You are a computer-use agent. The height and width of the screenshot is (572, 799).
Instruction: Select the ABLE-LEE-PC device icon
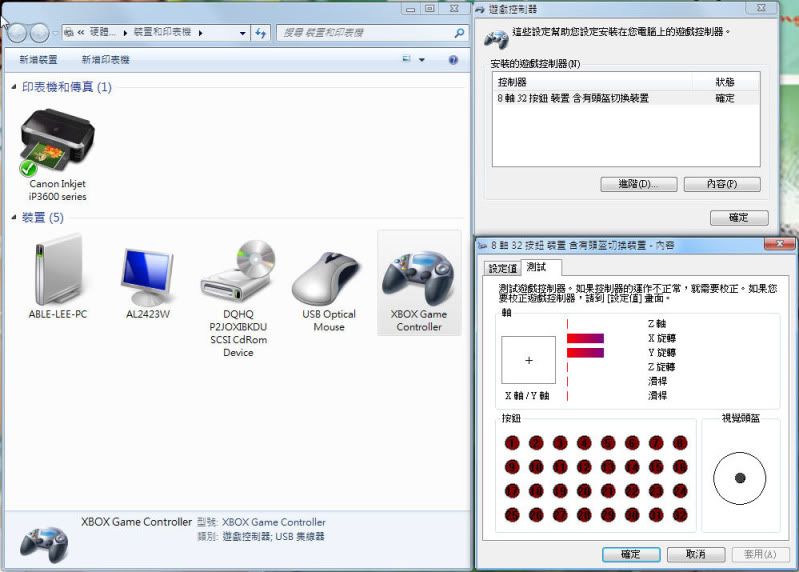coord(57,273)
